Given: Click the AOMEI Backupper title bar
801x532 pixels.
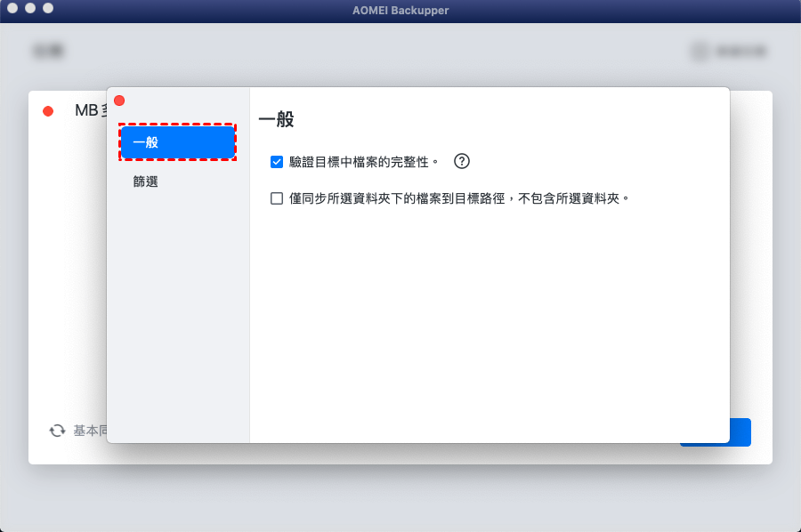Looking at the screenshot, I should pos(400,10).
